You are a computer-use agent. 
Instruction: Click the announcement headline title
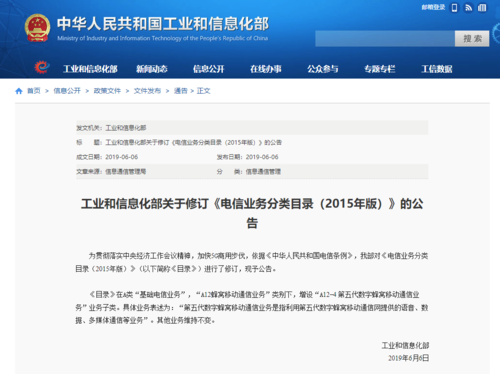(x=252, y=213)
